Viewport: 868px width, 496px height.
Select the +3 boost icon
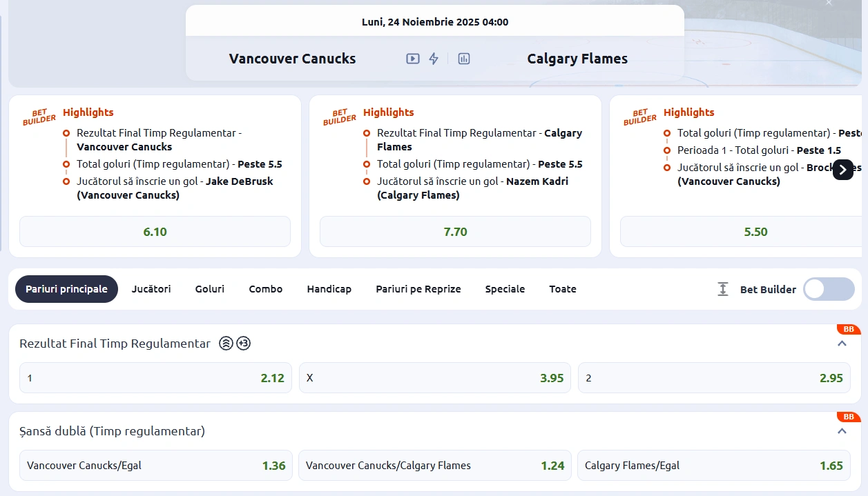pyautogui.click(x=242, y=343)
